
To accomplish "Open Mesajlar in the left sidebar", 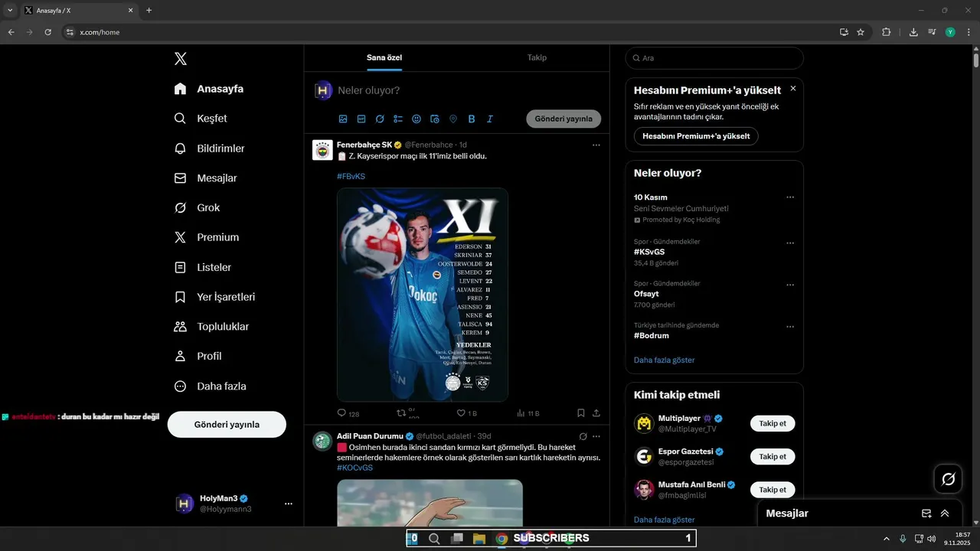I will [205, 178].
